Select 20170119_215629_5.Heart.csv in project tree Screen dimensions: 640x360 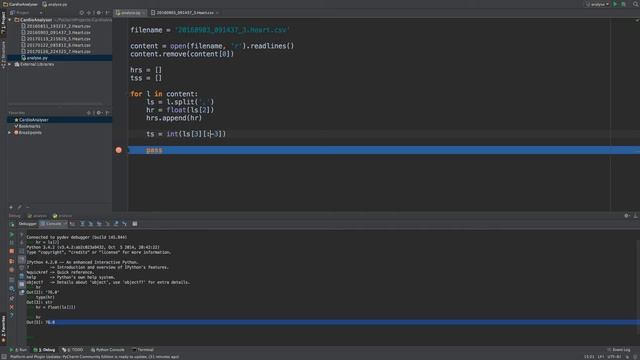pos(58,39)
